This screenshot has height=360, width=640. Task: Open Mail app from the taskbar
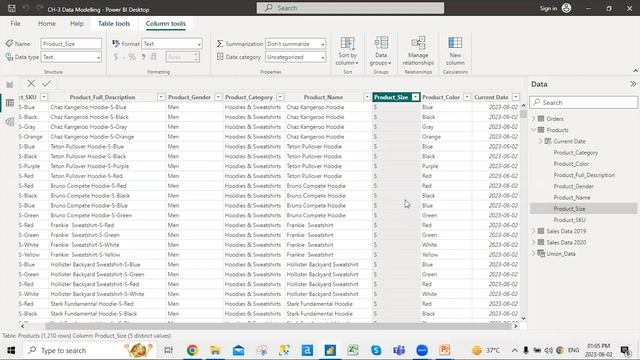238,350
